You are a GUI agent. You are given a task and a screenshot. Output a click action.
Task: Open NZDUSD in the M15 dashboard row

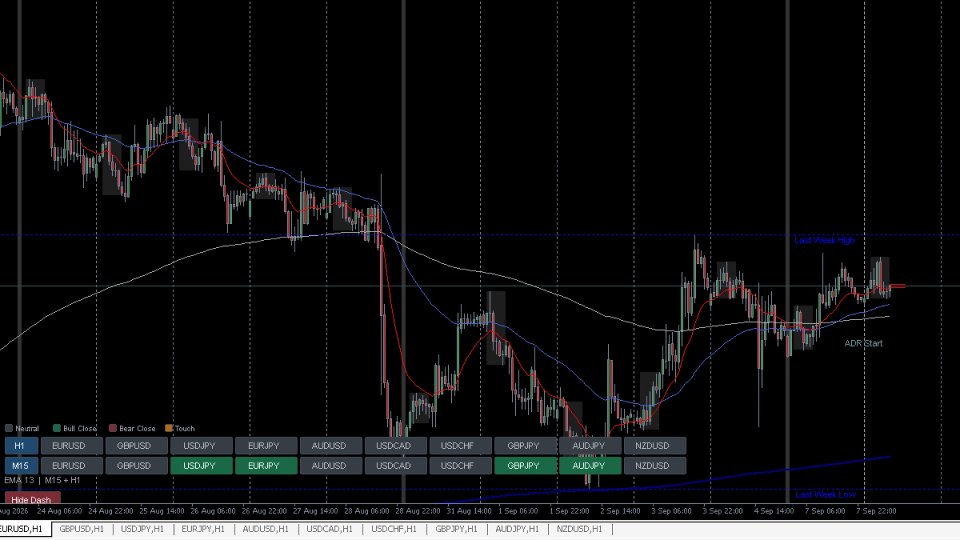point(655,466)
